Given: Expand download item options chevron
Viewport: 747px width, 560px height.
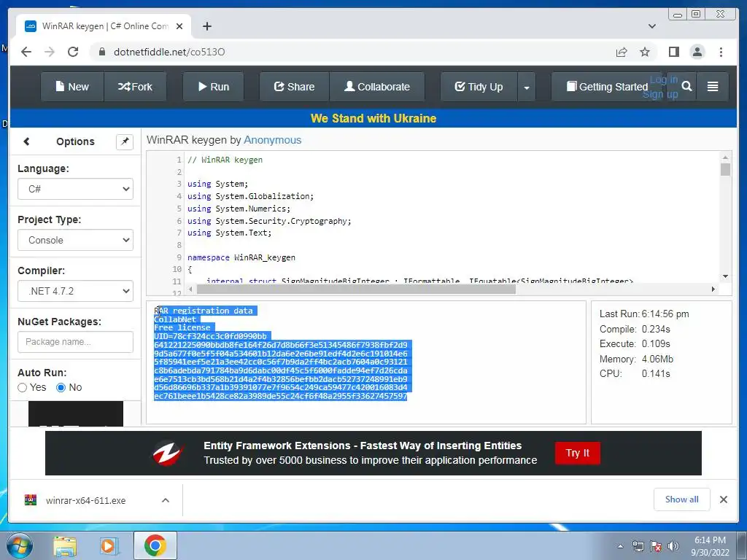Looking at the screenshot, I should [x=166, y=500].
